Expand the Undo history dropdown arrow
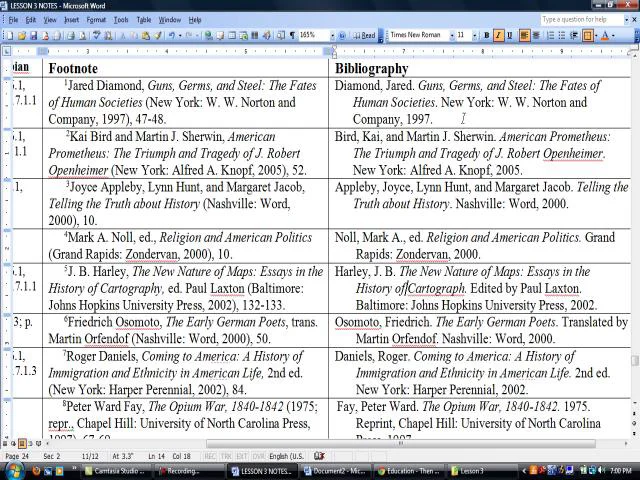 pyautogui.click(x=180, y=36)
